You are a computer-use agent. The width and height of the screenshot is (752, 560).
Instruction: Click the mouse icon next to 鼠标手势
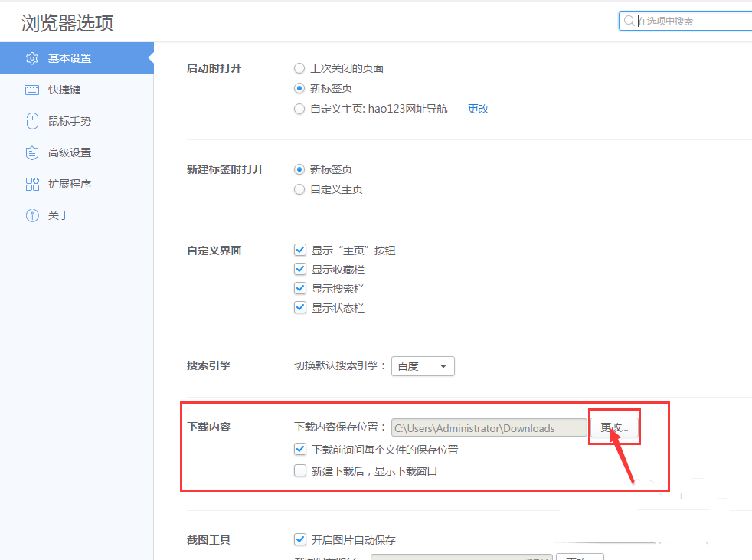[31, 120]
